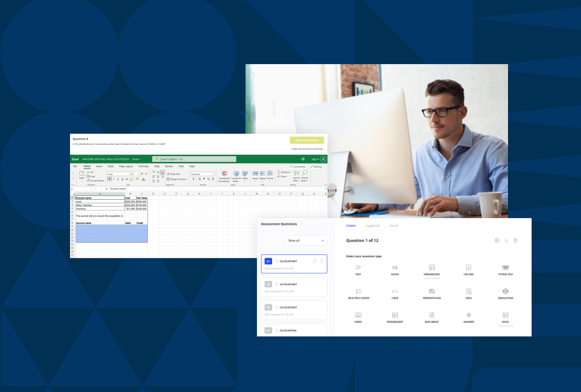Open the Conditional Formatting dropdown
This screenshot has width=581, height=392.
coord(224,176)
